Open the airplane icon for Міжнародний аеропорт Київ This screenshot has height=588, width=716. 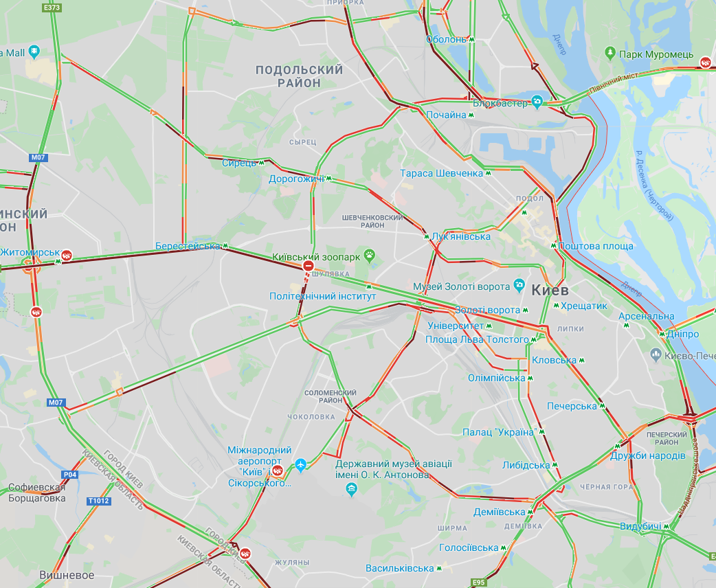pyautogui.click(x=300, y=465)
